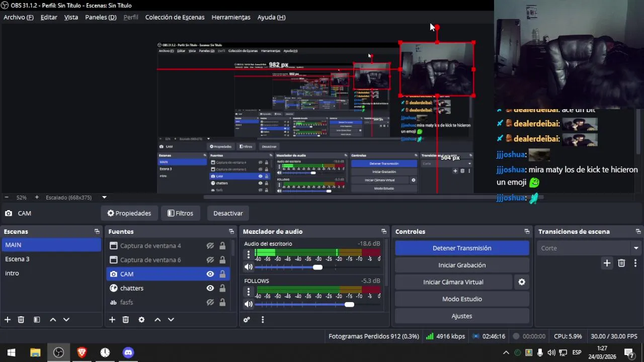The width and height of the screenshot is (644, 362).
Task: Open Propiedades for CAM source
Action: 129,213
